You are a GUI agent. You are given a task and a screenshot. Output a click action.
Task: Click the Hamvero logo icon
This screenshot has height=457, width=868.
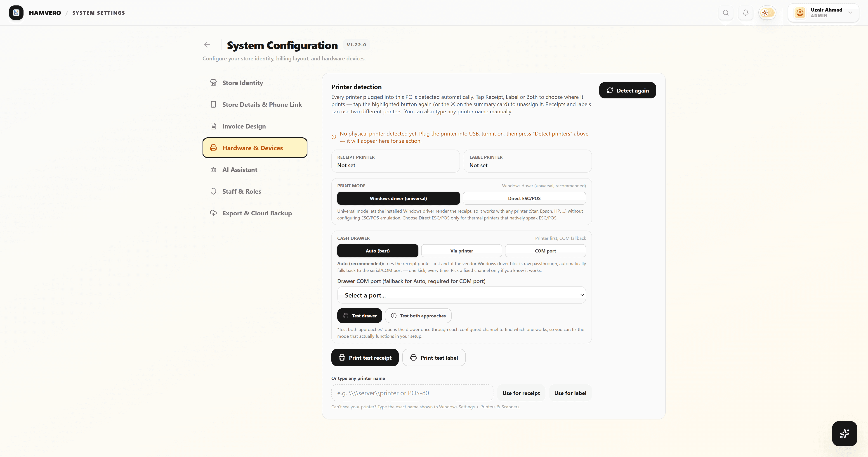16,13
